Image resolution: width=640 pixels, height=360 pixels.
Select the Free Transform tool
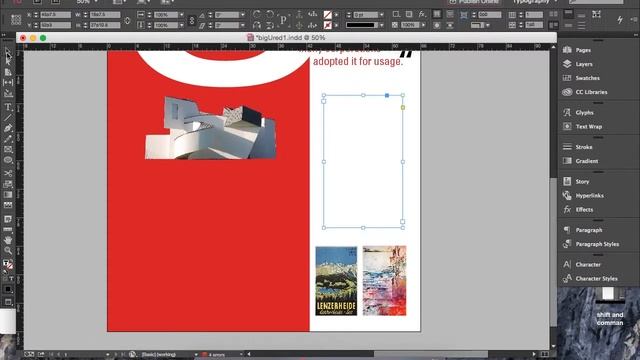coord(8,184)
